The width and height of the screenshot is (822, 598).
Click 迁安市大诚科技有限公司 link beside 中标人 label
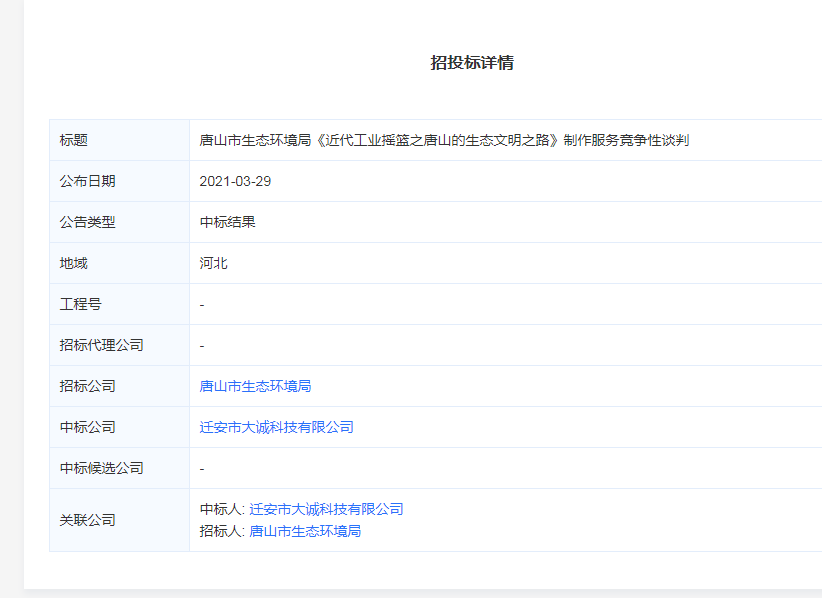[325, 509]
